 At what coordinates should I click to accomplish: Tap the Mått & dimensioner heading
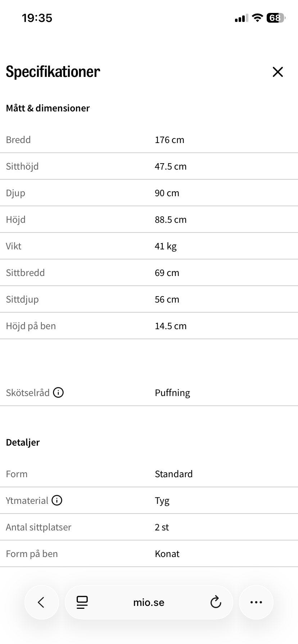click(48, 108)
